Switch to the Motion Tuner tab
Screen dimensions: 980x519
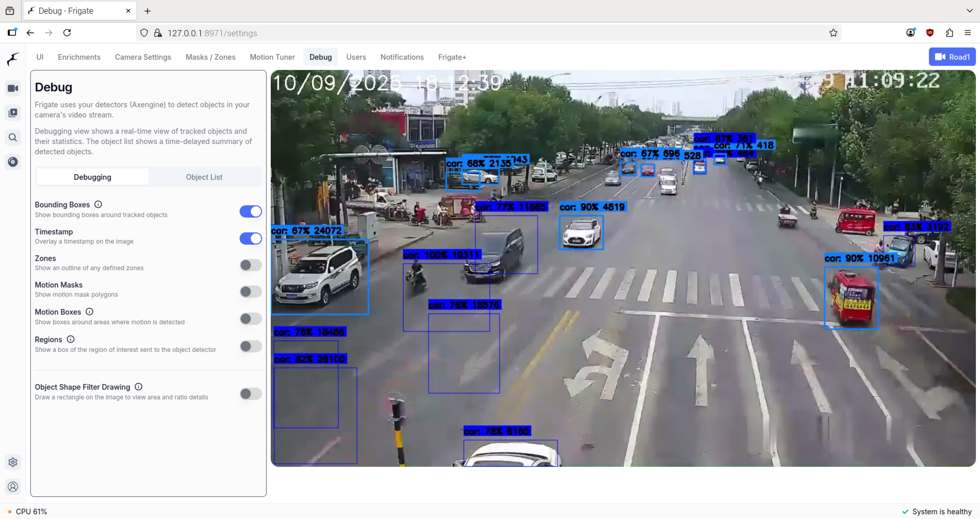pos(272,57)
